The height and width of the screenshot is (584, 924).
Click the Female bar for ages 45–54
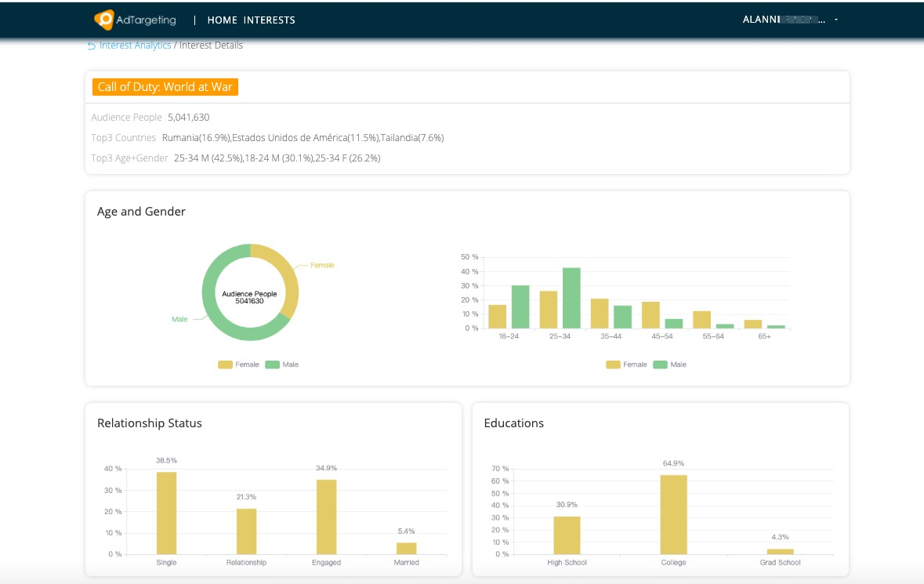pos(650,314)
